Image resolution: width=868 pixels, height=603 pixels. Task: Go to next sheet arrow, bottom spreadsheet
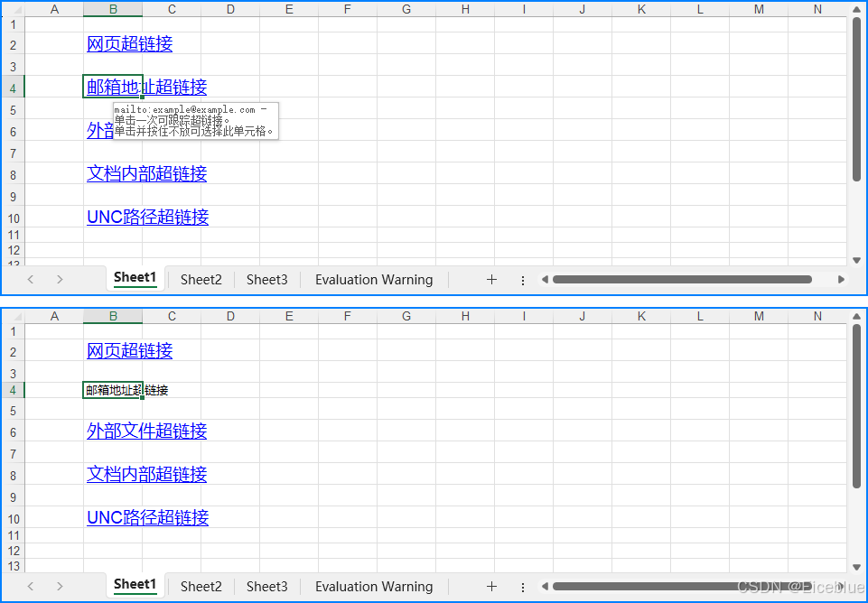point(60,587)
